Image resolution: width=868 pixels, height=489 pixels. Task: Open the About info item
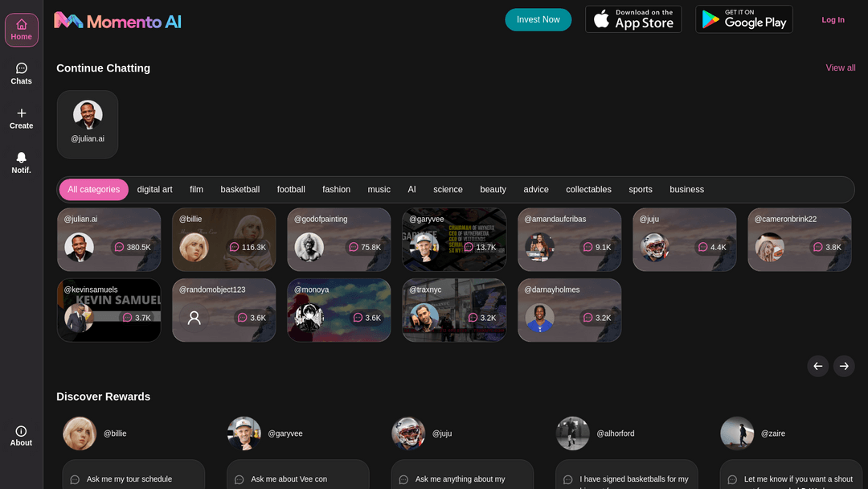(x=21, y=436)
